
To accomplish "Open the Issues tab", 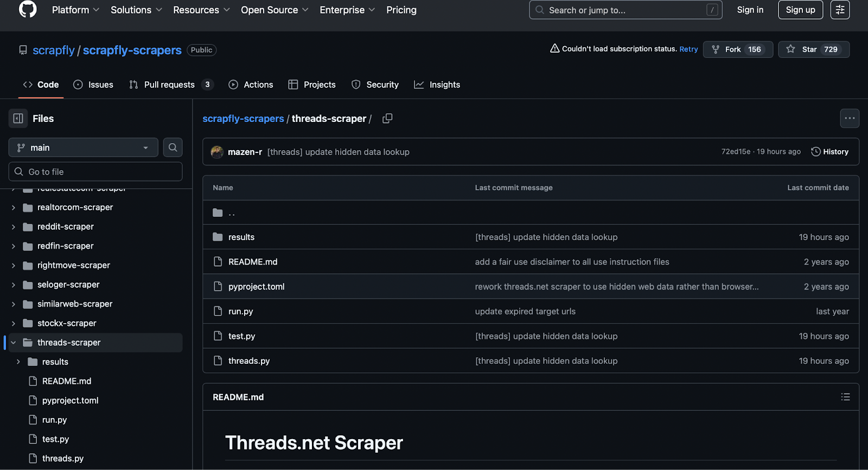I will click(x=93, y=85).
